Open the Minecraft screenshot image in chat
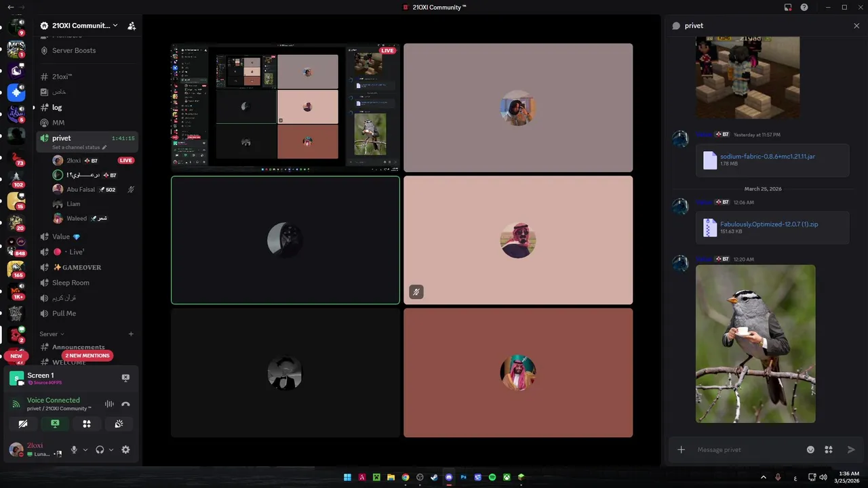Viewport: 868px width, 488px height. pos(747,77)
